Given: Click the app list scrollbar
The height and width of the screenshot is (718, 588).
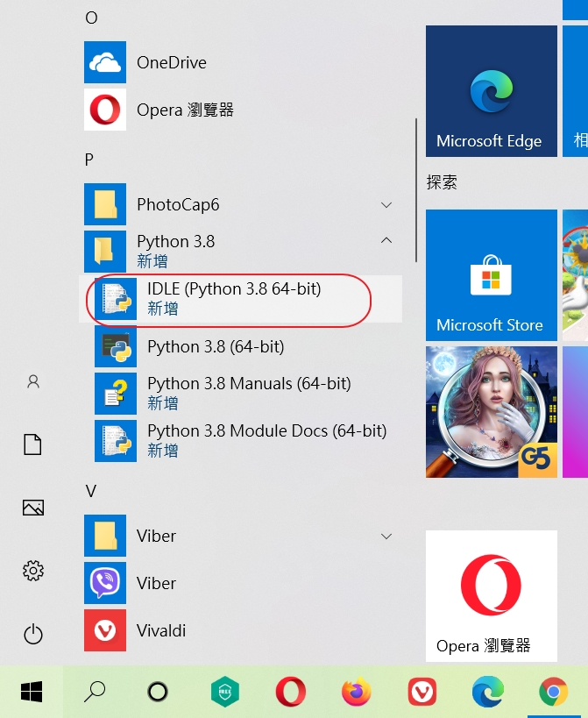Looking at the screenshot, I should click(416, 190).
